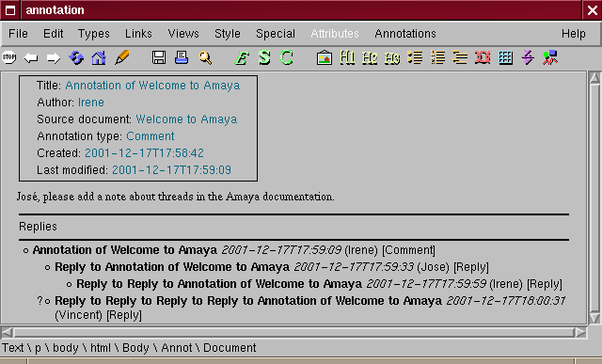Screen dimensions: 602x364
Task: Open the Views menu
Action: [x=183, y=34]
